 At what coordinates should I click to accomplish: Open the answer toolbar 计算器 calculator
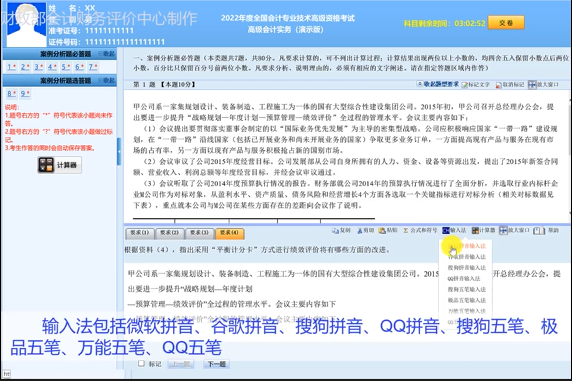click(483, 231)
